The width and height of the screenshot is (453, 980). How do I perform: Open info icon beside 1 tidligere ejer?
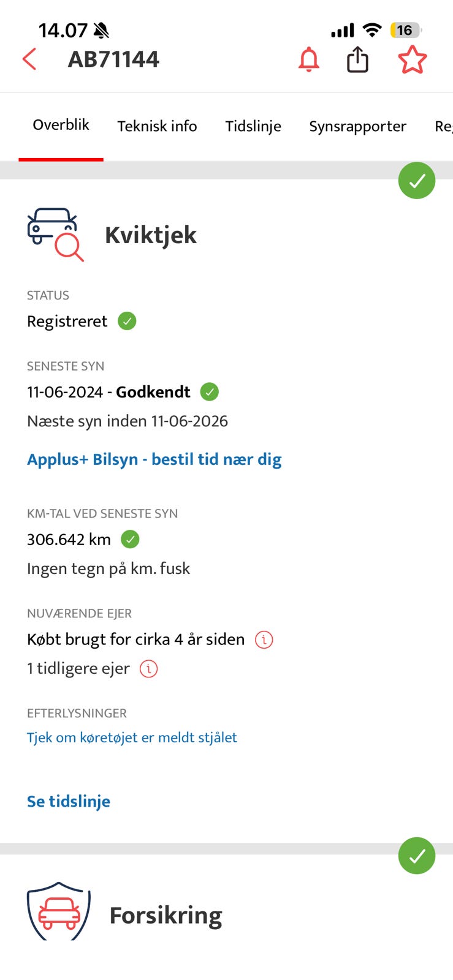(149, 669)
